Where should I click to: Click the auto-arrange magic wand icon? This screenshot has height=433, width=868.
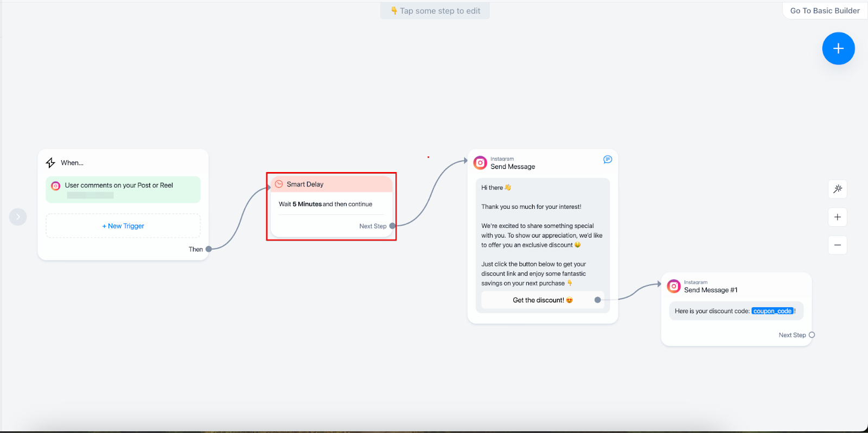click(838, 189)
